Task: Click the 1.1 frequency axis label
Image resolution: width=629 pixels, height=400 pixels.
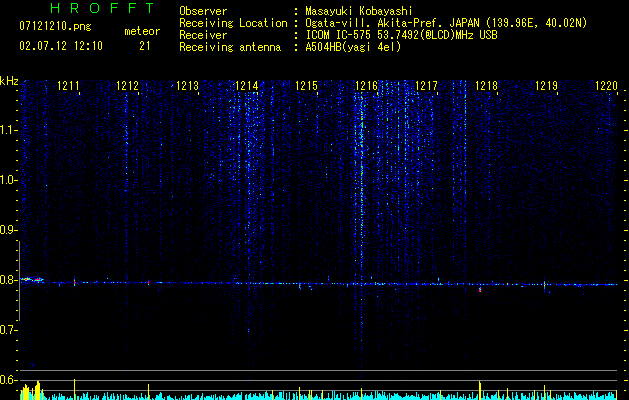Action: pos(8,130)
